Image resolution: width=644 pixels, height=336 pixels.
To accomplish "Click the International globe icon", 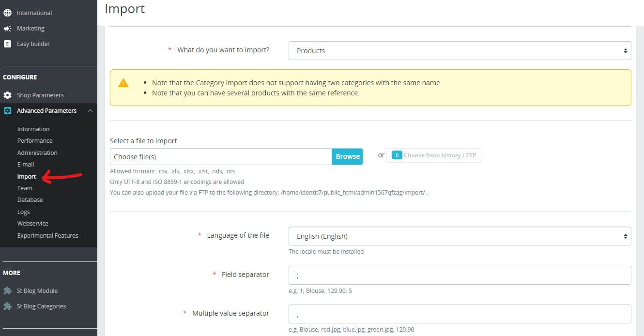I will pyautogui.click(x=7, y=13).
